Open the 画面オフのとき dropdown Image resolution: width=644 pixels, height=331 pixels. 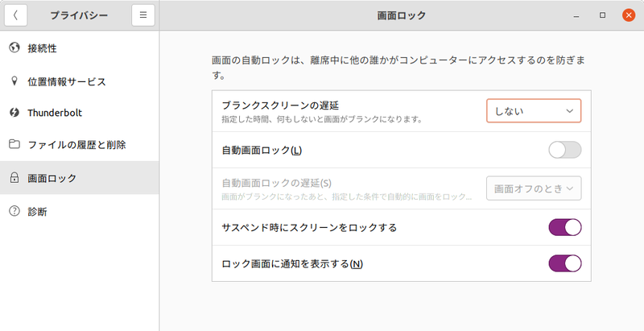(x=533, y=188)
